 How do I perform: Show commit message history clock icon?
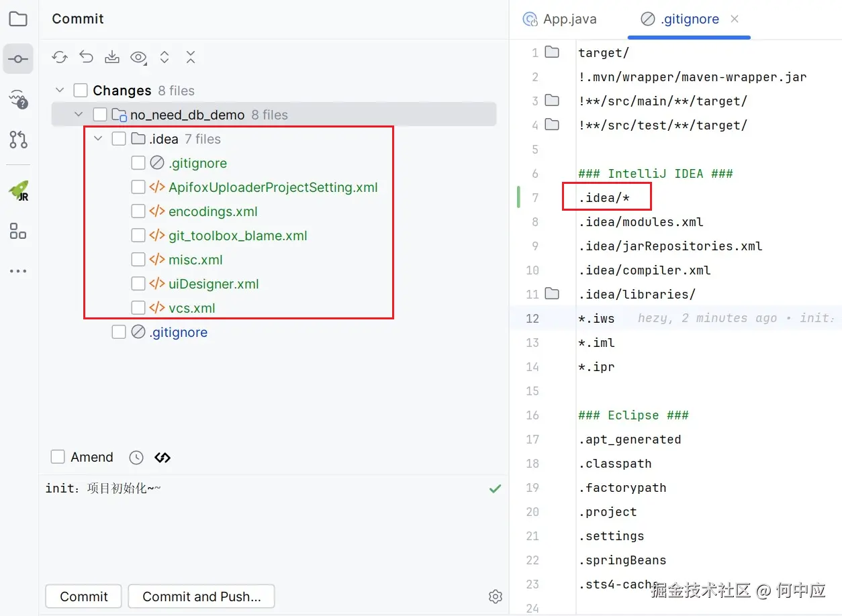click(136, 458)
